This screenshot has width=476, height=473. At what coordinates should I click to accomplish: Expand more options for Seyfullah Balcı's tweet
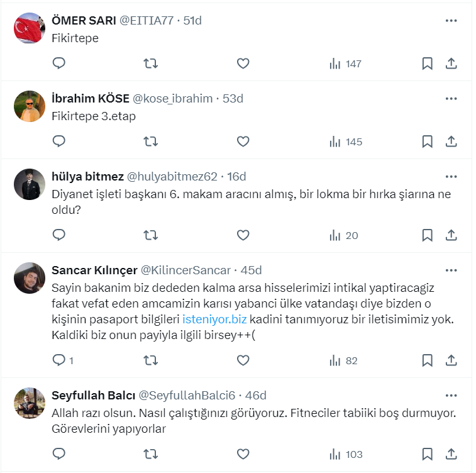(x=451, y=396)
